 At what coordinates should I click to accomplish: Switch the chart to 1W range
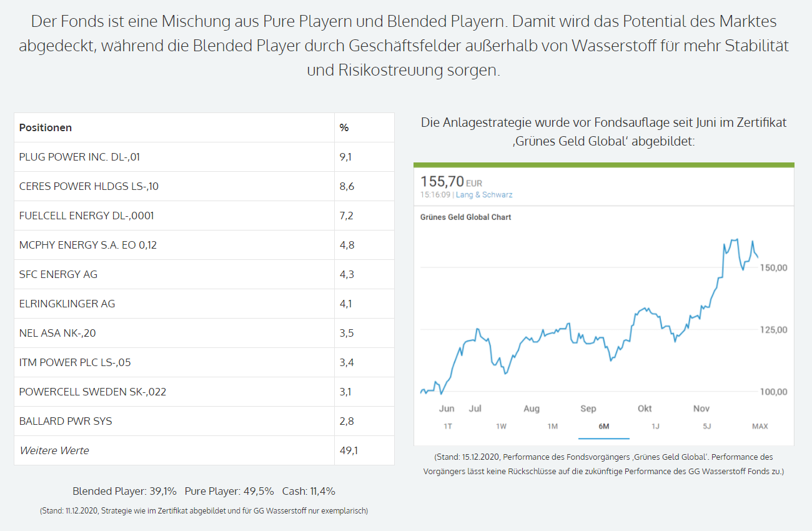coord(501,426)
